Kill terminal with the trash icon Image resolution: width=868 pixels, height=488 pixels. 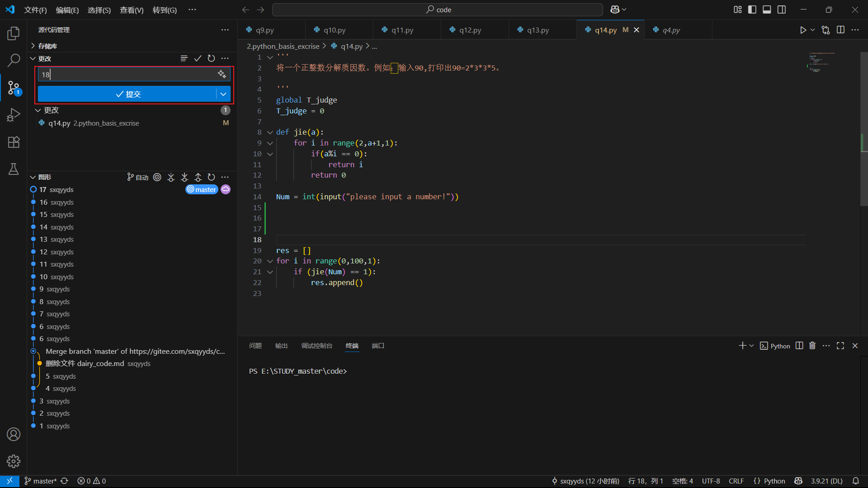pyautogui.click(x=812, y=346)
